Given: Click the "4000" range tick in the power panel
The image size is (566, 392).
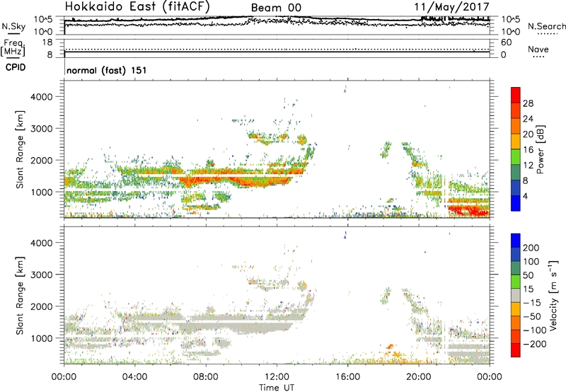Looking at the screenshot, I should point(41,97).
